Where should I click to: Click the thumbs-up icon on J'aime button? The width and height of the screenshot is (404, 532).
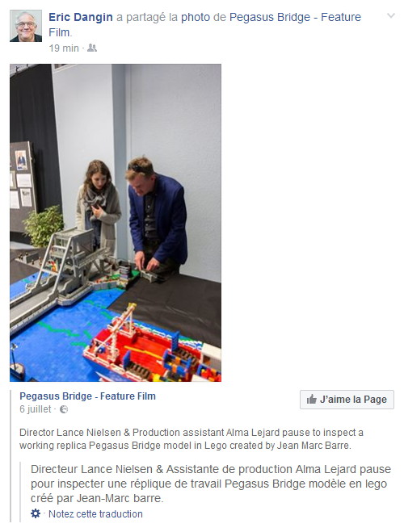coord(311,400)
